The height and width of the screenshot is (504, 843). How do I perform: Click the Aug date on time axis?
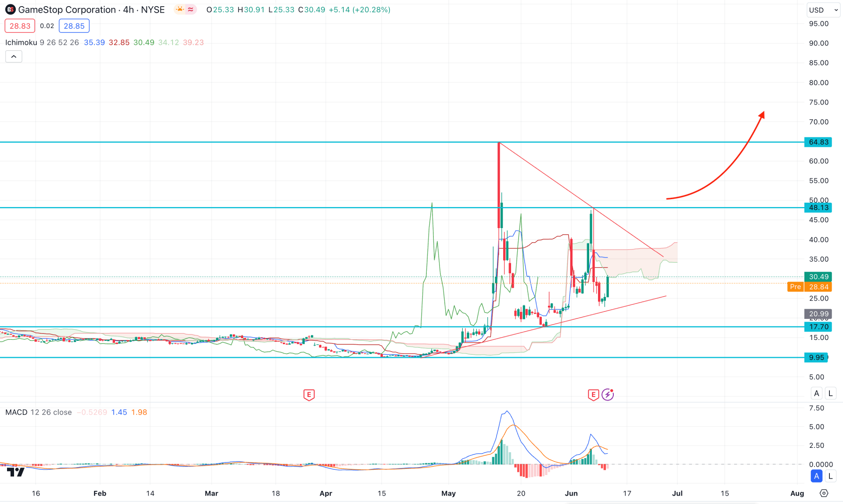point(797,493)
